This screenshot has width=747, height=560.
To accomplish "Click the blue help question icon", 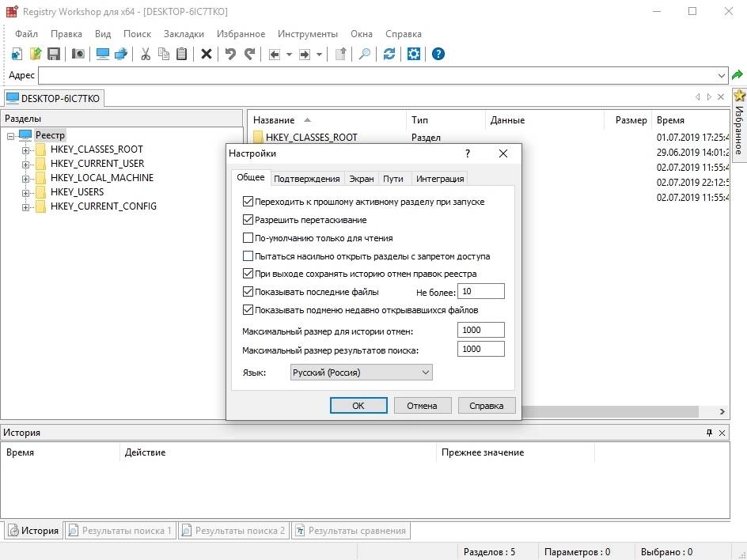I will coord(438,54).
